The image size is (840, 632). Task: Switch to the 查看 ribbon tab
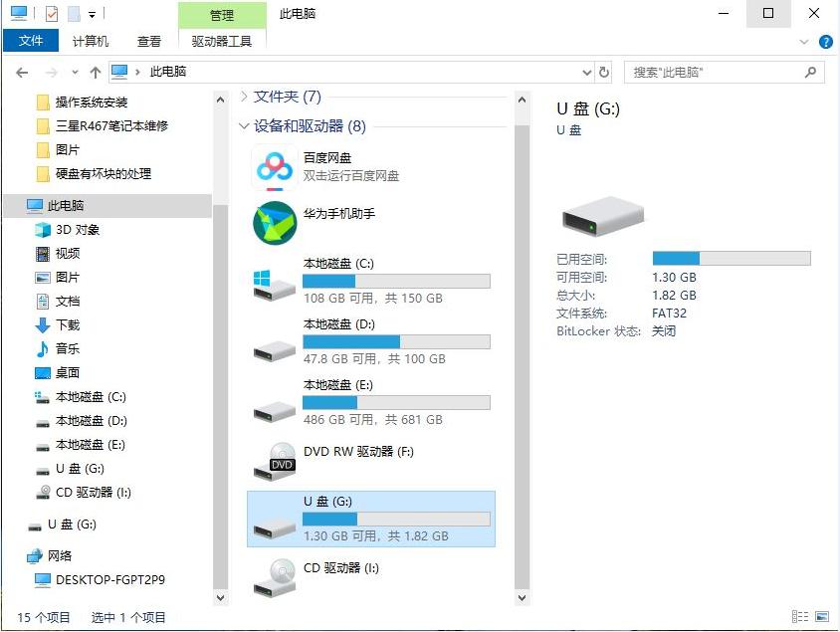click(148, 41)
